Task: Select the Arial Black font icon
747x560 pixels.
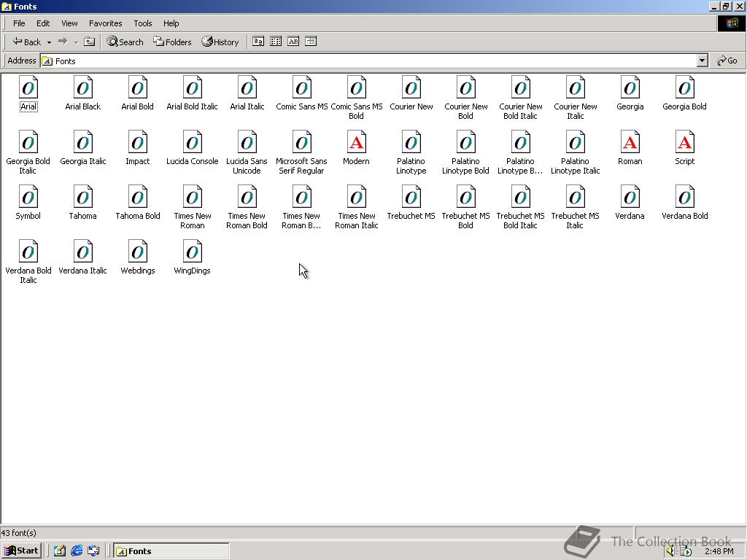Action: coord(83,87)
